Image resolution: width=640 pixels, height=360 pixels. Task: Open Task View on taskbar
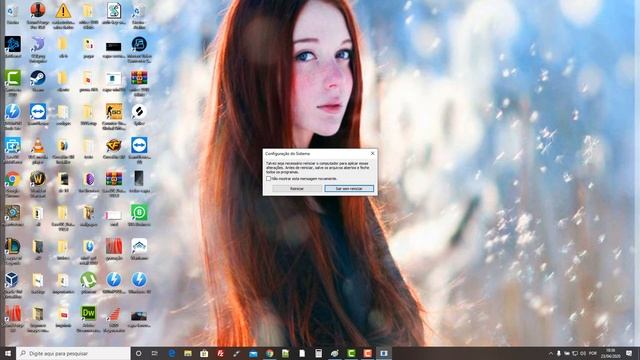point(155,353)
